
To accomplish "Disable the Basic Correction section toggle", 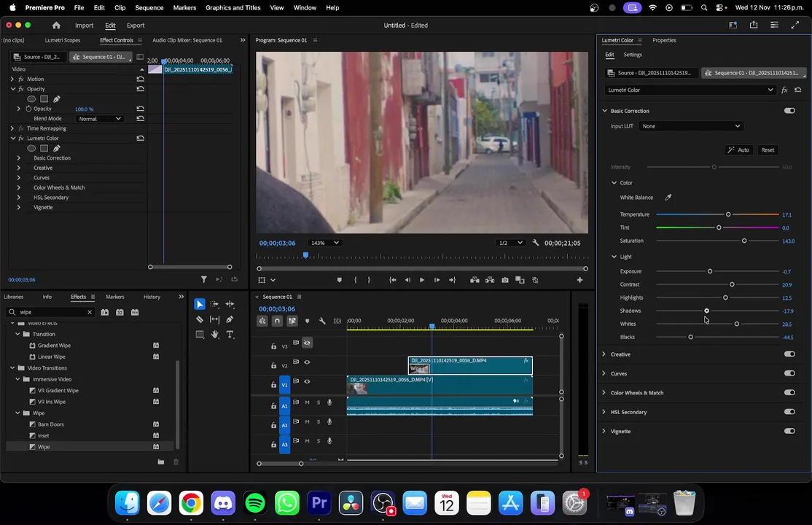I will click(x=789, y=111).
